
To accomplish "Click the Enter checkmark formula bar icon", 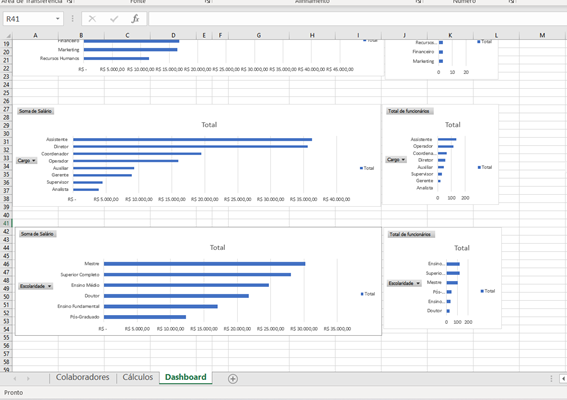I will click(114, 19).
